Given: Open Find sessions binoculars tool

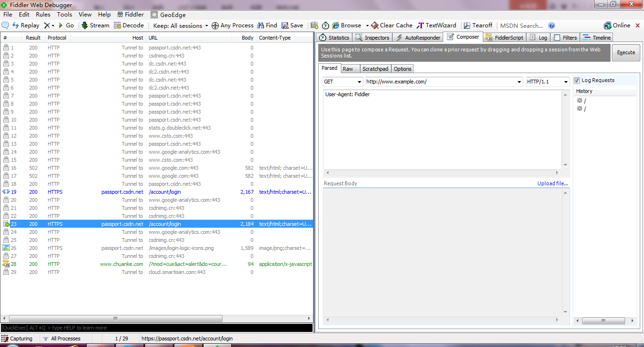Looking at the screenshot, I should (267, 25).
